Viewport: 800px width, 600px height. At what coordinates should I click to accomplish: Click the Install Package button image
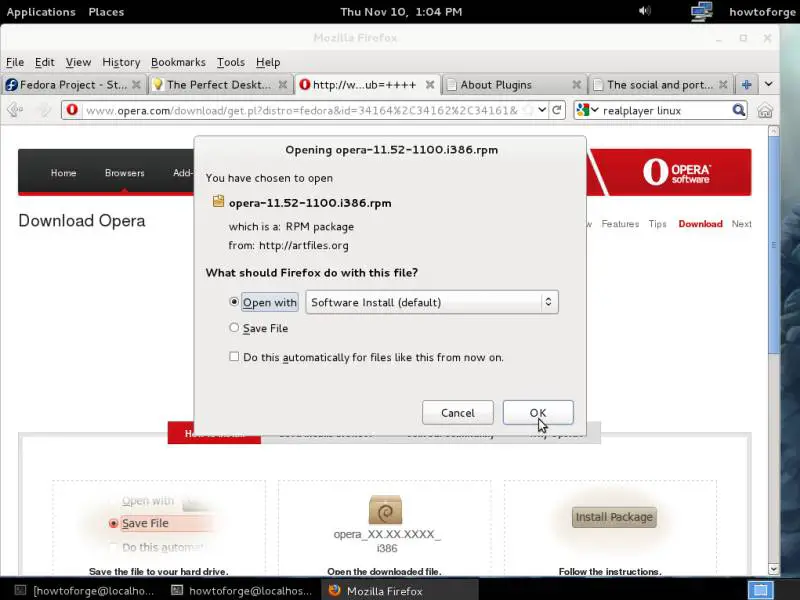coord(614,517)
